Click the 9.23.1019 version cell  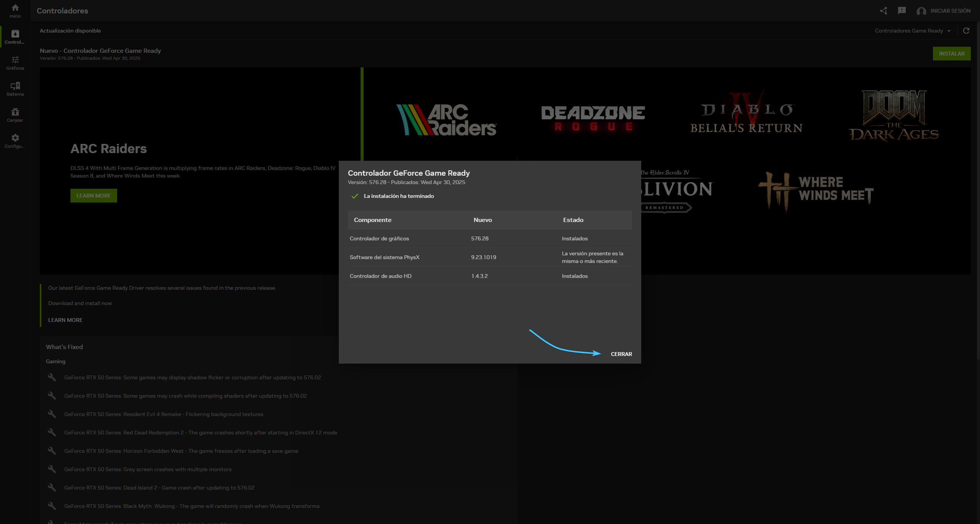[483, 257]
